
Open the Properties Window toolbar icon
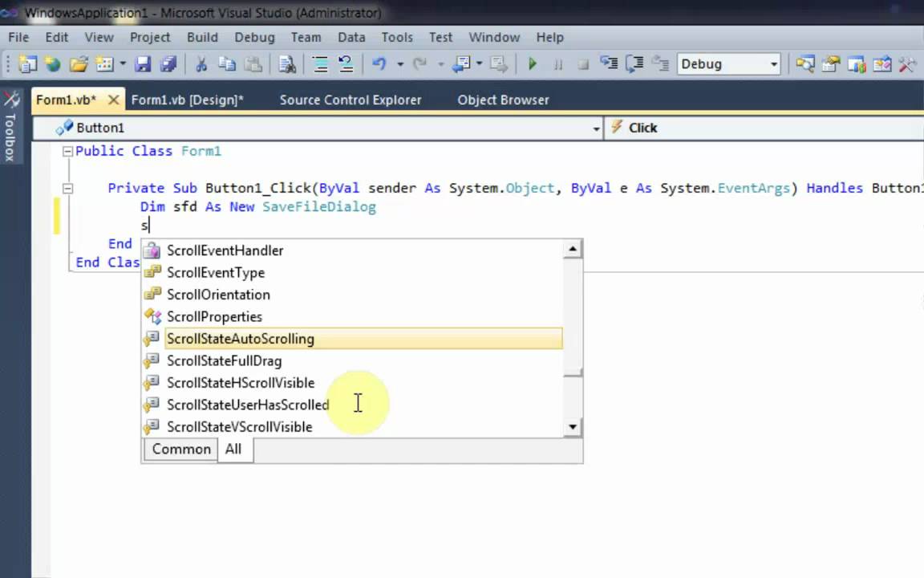coord(831,63)
